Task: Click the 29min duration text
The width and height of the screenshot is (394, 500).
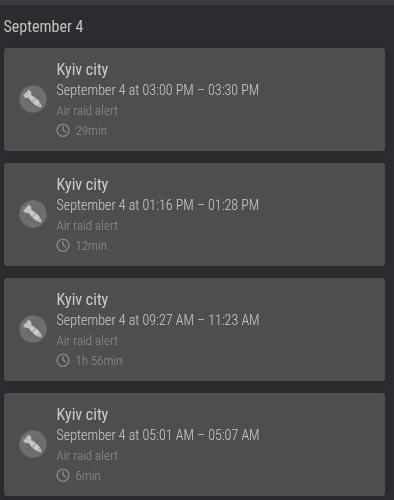Action: [91, 131]
